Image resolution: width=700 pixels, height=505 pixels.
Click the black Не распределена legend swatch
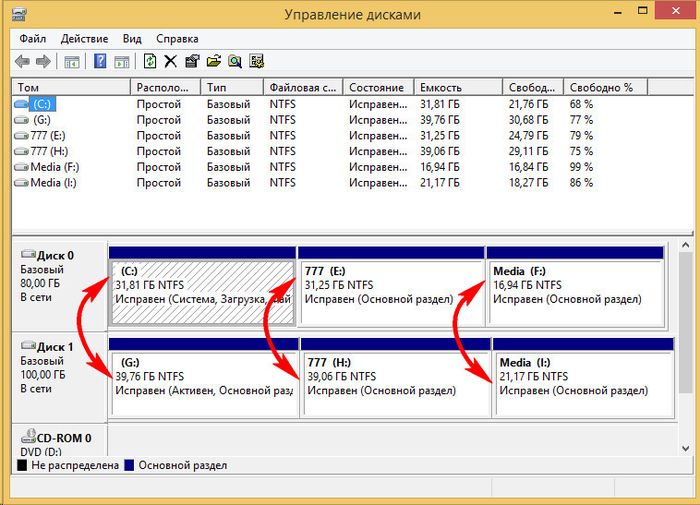22,465
